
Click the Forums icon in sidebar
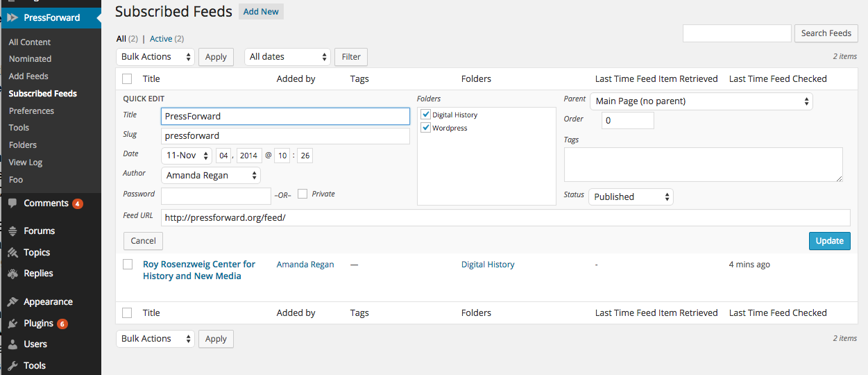[12, 231]
